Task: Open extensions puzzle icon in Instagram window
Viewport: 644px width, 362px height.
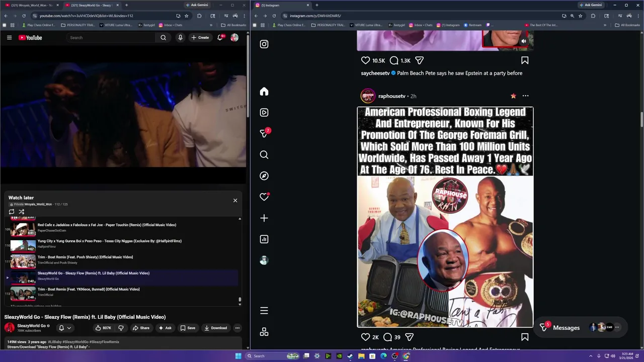Action: coord(593,16)
